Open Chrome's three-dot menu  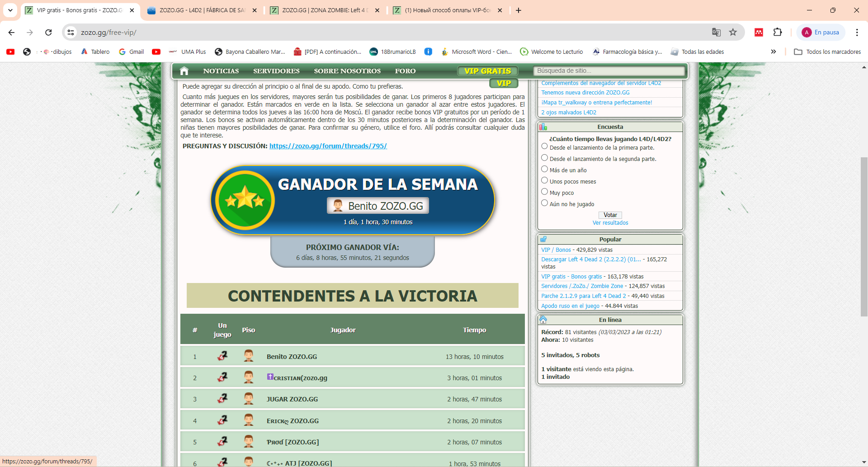click(857, 32)
